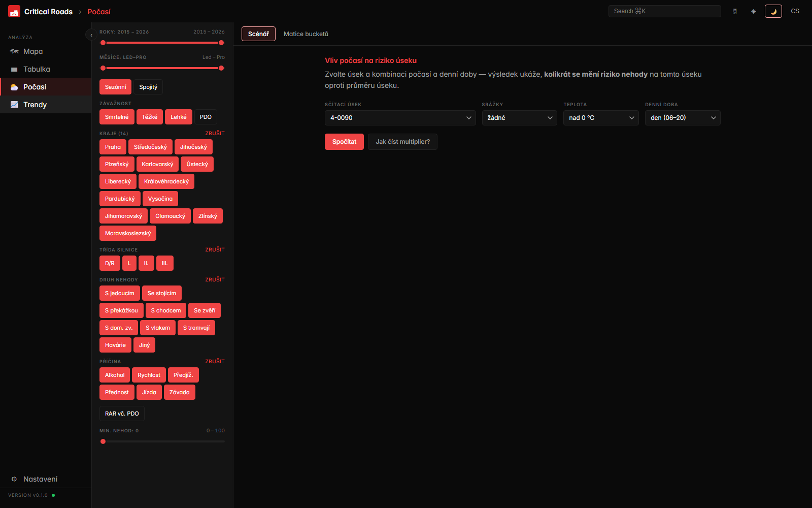Screen dimensions: 812x508
Task: Switch to the Matice bucketů tab
Action: [x=306, y=34]
